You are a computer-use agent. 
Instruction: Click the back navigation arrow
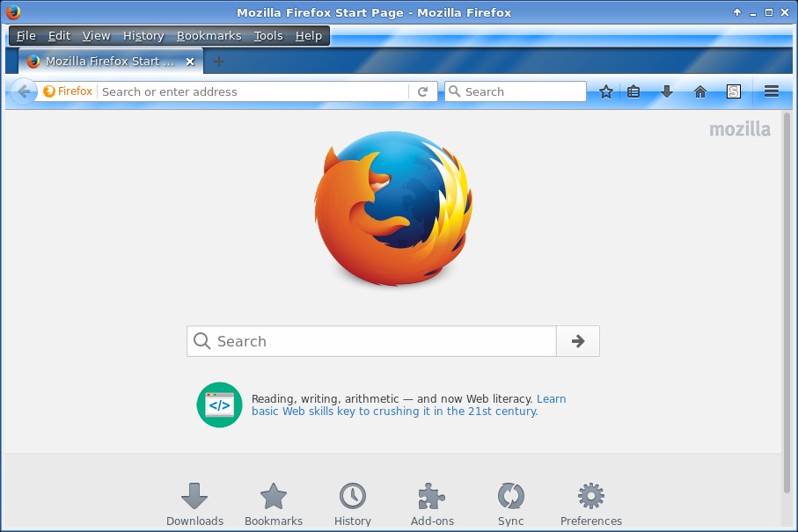24,91
